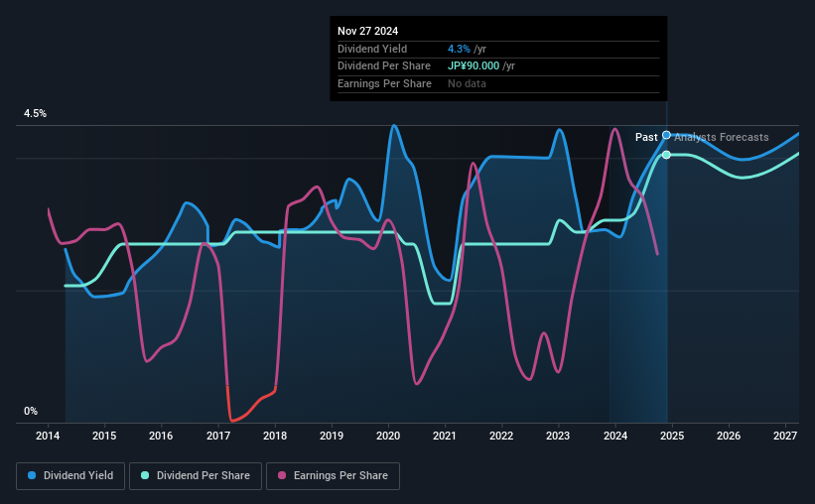
Task: Click the 2025 x-axis label
Action: coord(672,436)
